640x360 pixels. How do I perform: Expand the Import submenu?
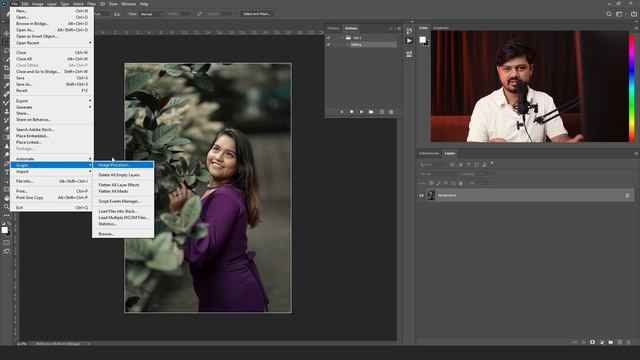click(x=52, y=172)
